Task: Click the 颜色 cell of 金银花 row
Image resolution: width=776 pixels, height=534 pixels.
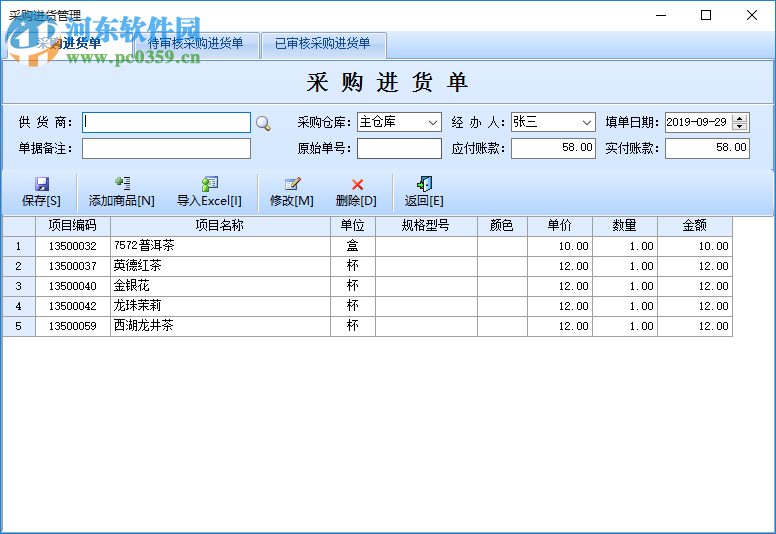Action: [x=502, y=287]
